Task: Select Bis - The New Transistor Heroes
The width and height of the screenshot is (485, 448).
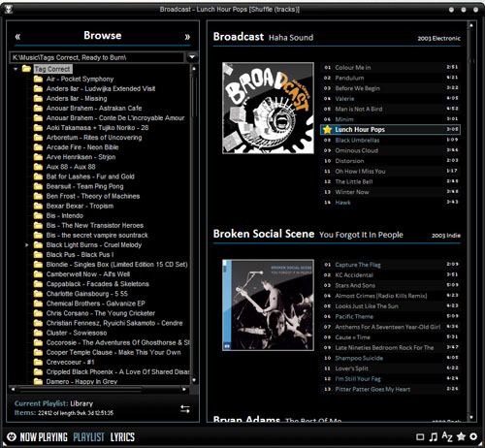Action: [95, 225]
